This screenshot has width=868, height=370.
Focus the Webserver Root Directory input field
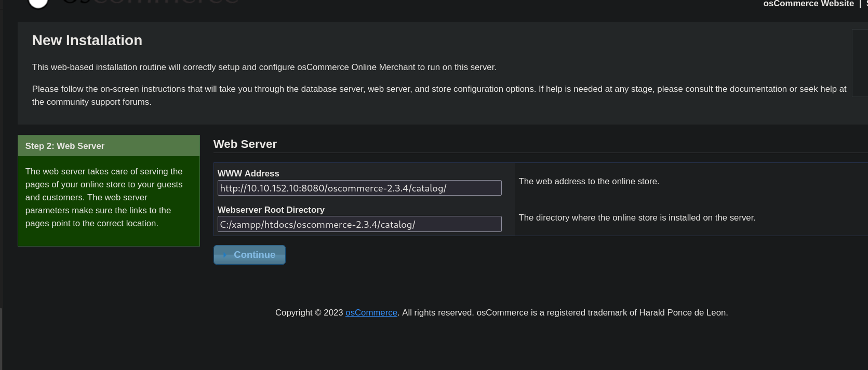coord(359,224)
